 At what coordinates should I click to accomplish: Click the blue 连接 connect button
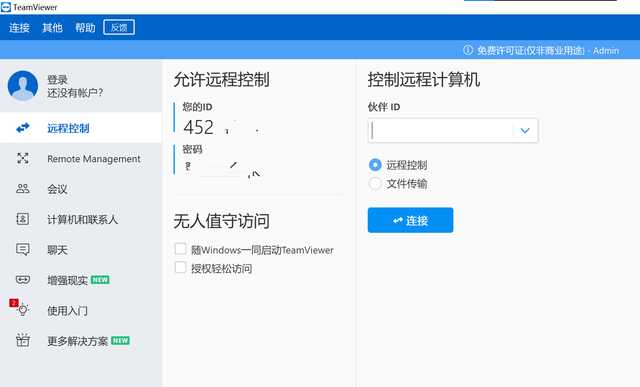[x=410, y=220]
